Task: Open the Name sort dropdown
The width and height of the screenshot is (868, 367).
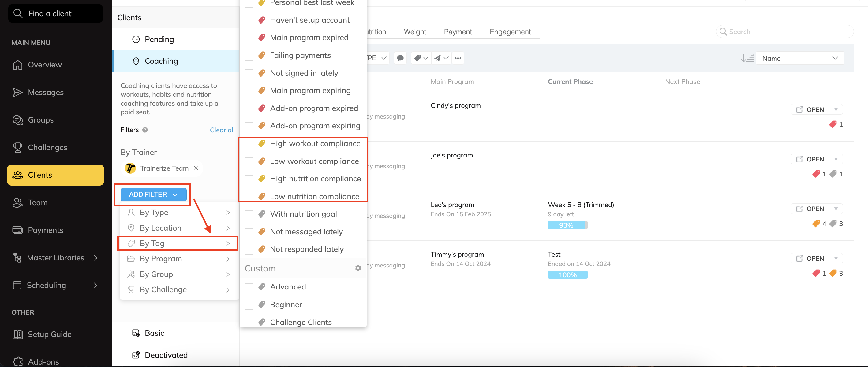Action: 800,58
